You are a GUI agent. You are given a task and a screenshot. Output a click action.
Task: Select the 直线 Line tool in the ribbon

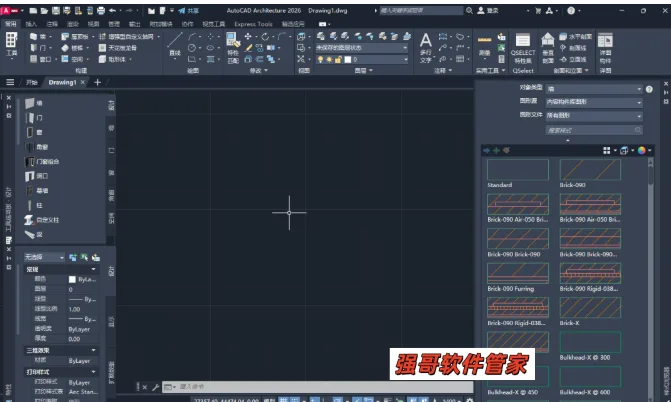(x=175, y=44)
